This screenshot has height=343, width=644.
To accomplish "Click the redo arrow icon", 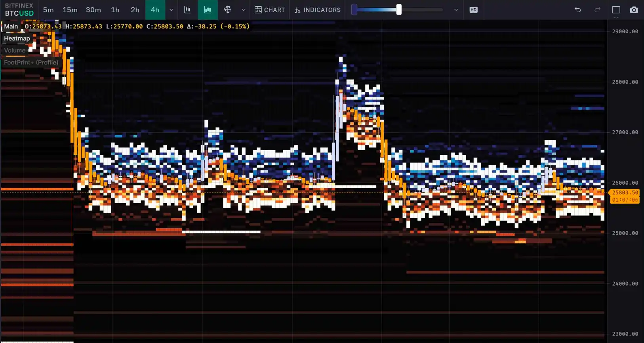I will (598, 10).
